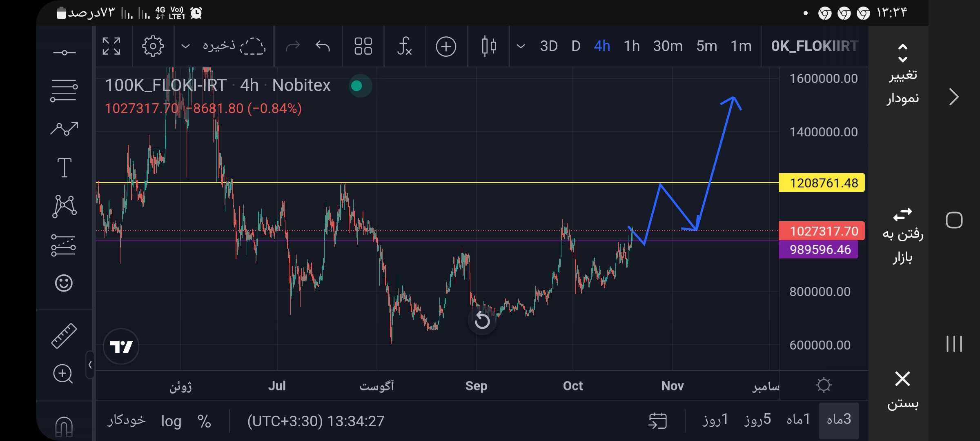Switch to the 3D timeframe
The width and height of the screenshot is (980, 441).
point(549,46)
